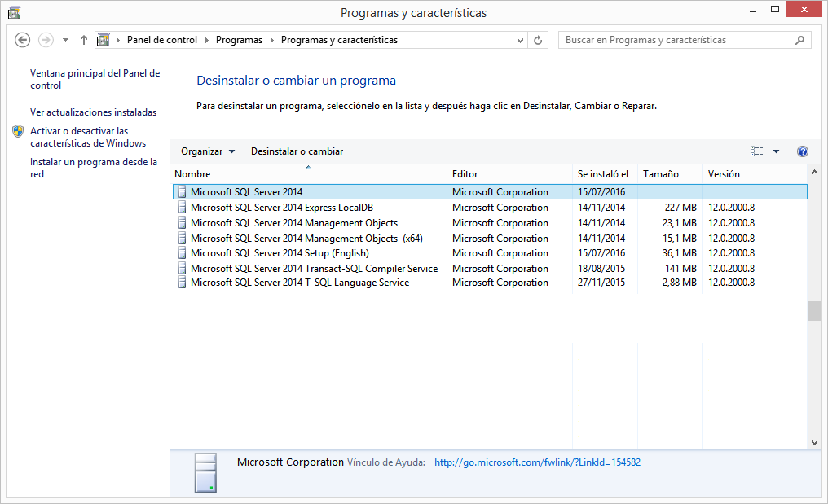Viewport: 828px width, 504px height.
Task: Expand the address bar history dropdown
Action: pyautogui.click(x=522, y=40)
